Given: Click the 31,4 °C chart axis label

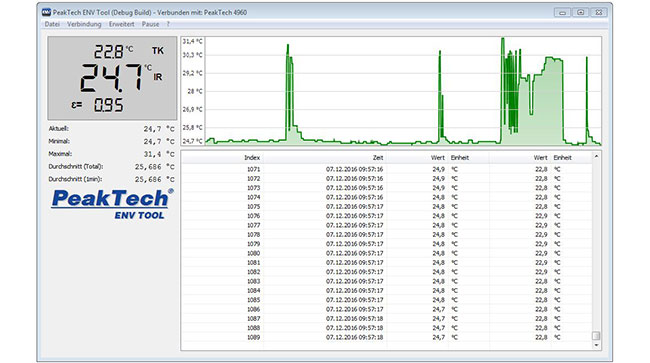Looking at the screenshot, I should 193,41.
